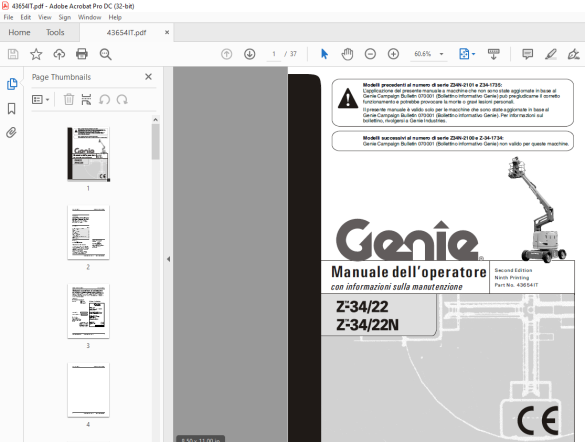Add the file to starred bookmarks

[x=36, y=54]
